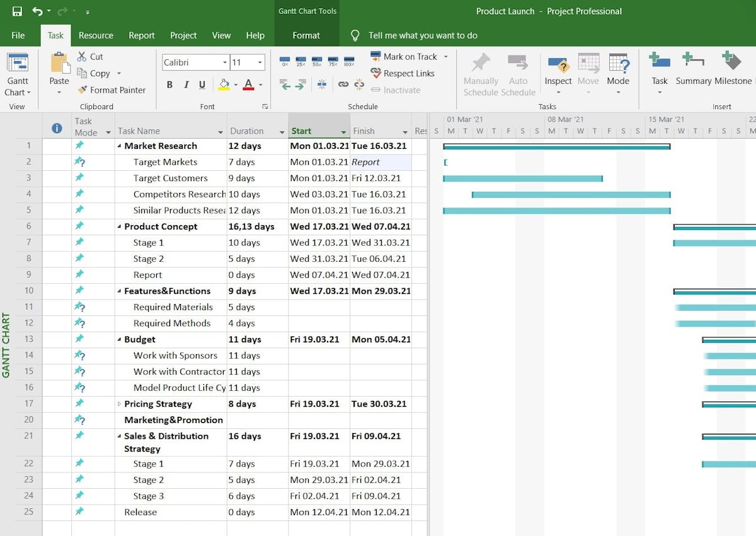
Task: Open the Report menu
Action: coord(141,35)
